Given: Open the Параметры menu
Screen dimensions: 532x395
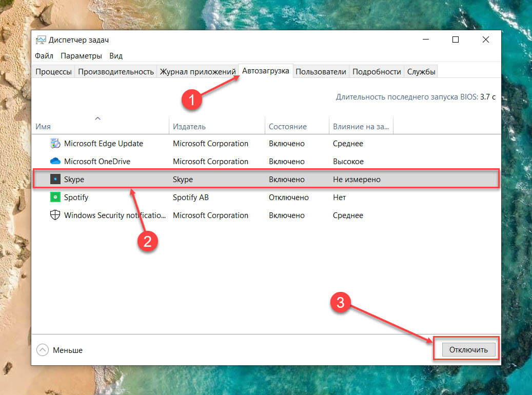Looking at the screenshot, I should 81,55.
